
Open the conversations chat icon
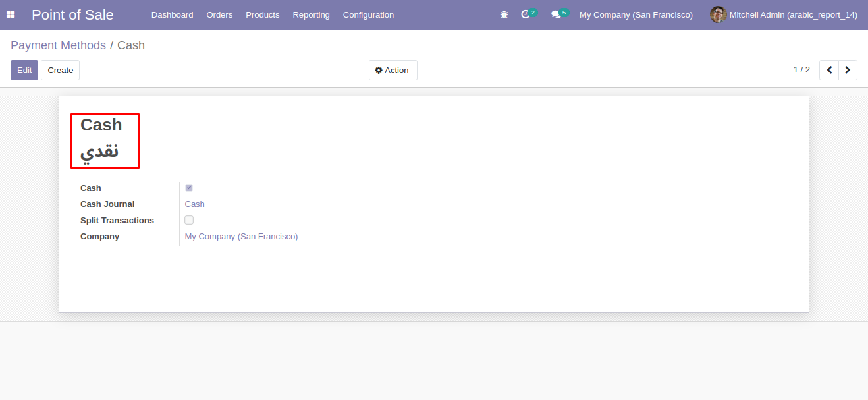point(556,14)
